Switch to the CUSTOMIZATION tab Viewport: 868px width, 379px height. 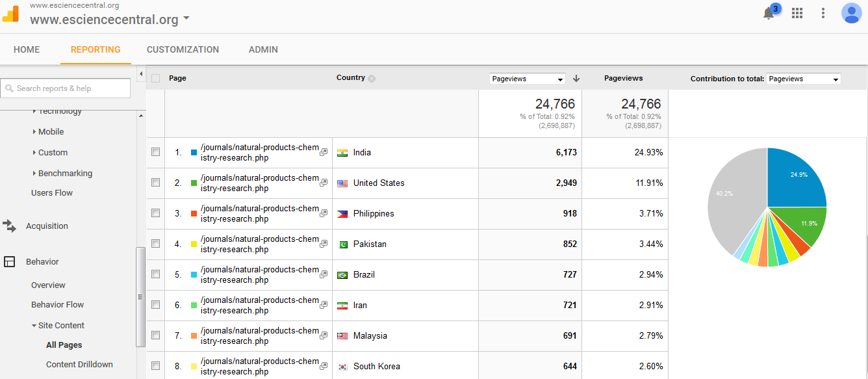coord(183,49)
